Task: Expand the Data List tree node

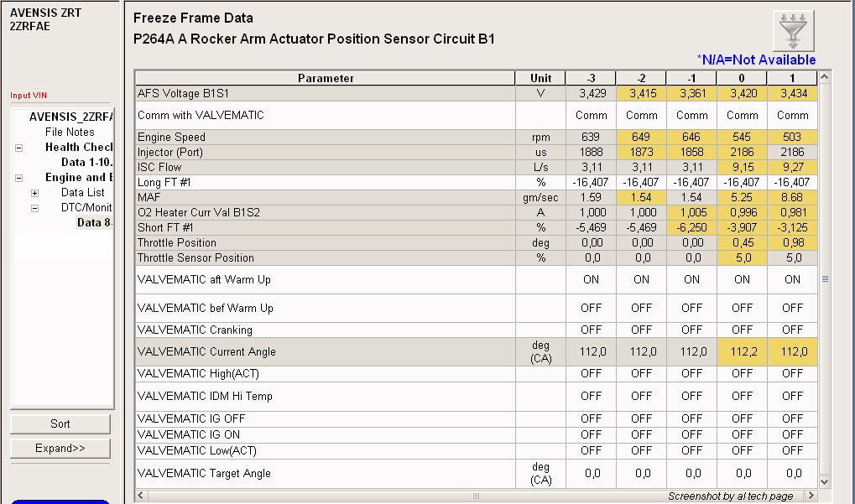Action: (34, 193)
